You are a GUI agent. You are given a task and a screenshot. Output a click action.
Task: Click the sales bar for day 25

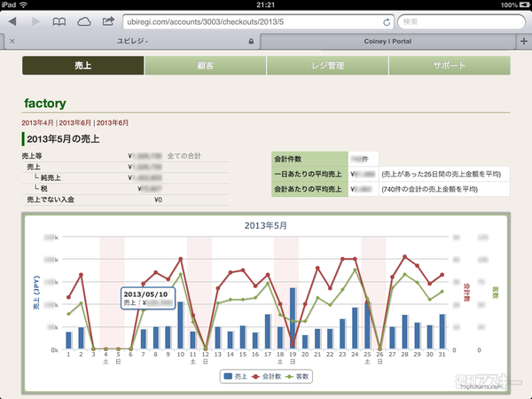367,325
